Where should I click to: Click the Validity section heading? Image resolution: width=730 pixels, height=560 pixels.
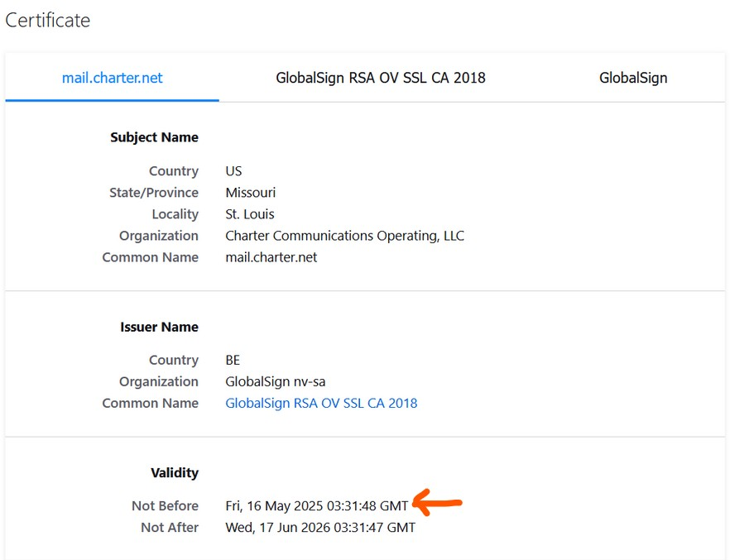click(175, 472)
